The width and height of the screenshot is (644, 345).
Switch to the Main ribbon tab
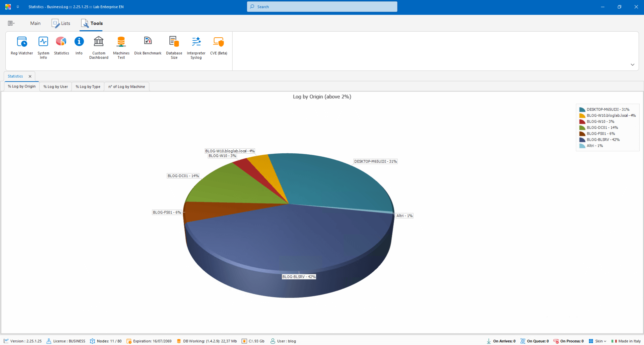(x=35, y=23)
